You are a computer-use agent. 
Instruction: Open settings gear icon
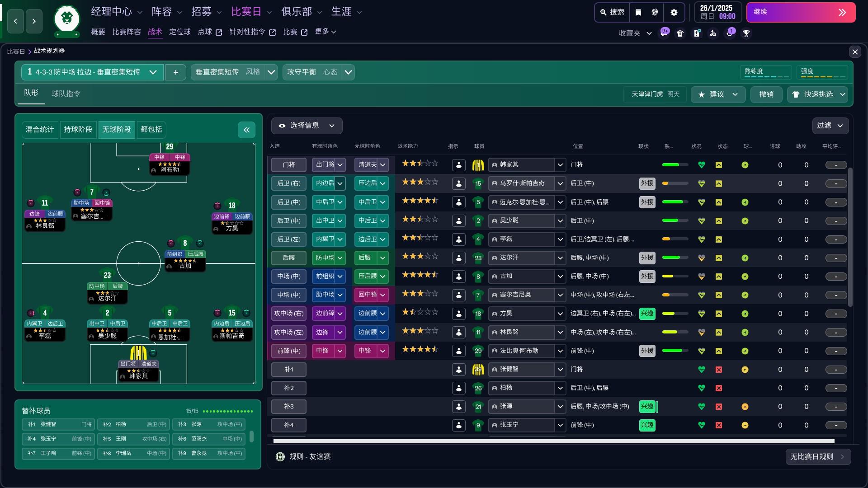[x=674, y=12]
